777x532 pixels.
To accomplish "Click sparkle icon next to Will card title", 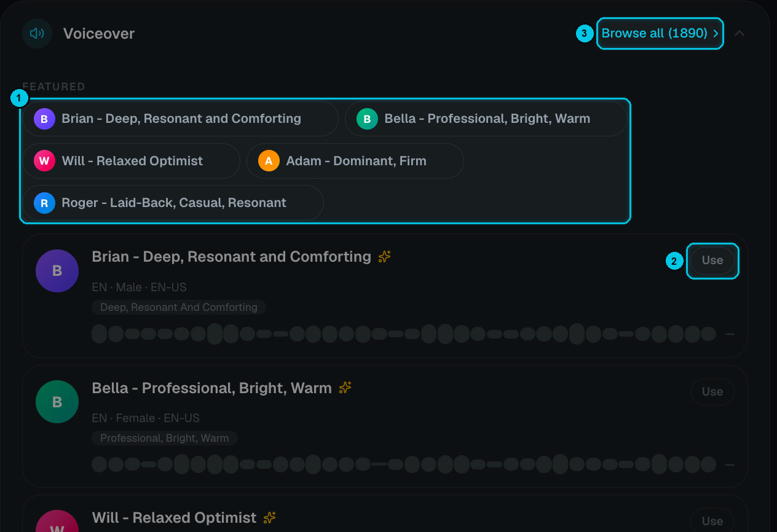I will pyautogui.click(x=269, y=518).
